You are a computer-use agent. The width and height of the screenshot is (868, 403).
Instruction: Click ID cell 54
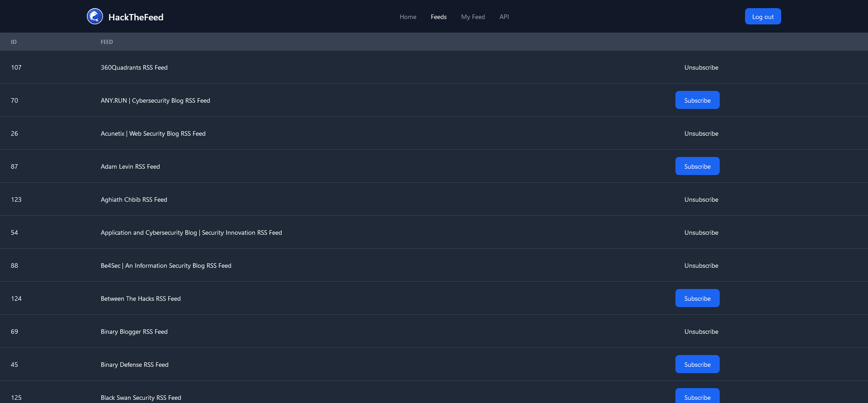[14, 232]
